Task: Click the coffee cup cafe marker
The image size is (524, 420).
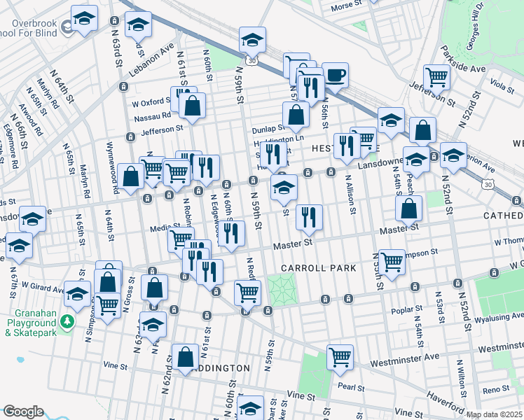Action: (x=335, y=75)
